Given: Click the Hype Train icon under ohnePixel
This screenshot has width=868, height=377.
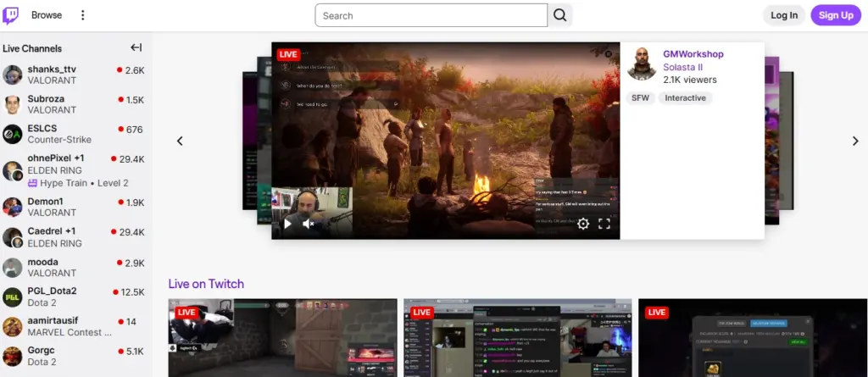Looking at the screenshot, I should coord(33,183).
